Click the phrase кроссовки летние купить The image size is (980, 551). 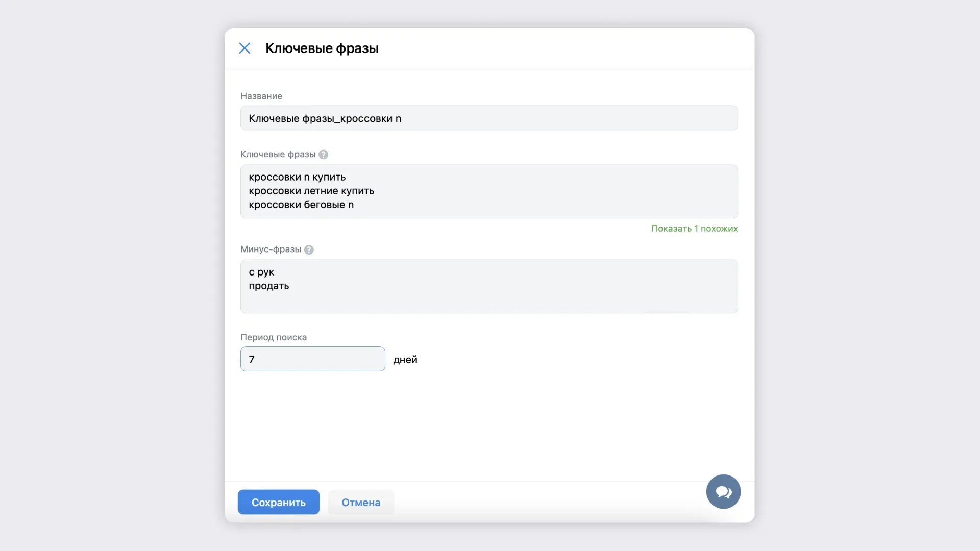coord(311,191)
